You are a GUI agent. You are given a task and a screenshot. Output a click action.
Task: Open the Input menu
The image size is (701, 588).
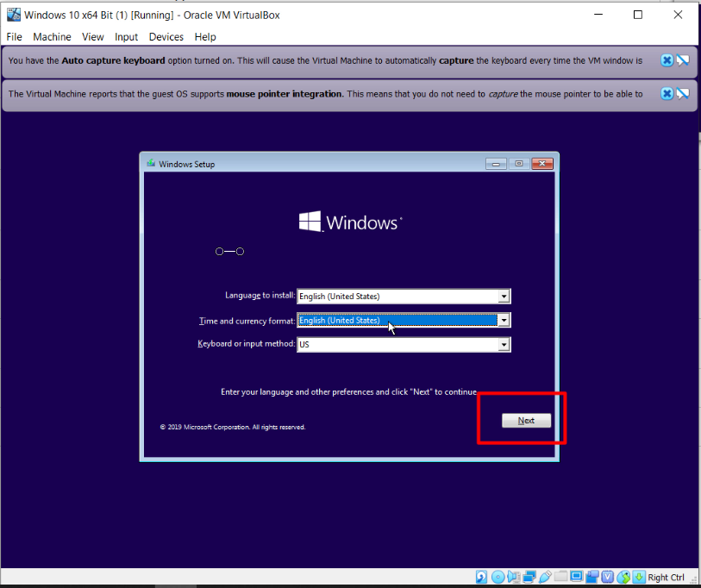(x=126, y=37)
